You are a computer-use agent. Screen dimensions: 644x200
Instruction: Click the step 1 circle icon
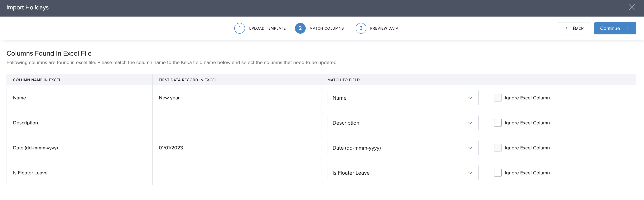point(239,28)
